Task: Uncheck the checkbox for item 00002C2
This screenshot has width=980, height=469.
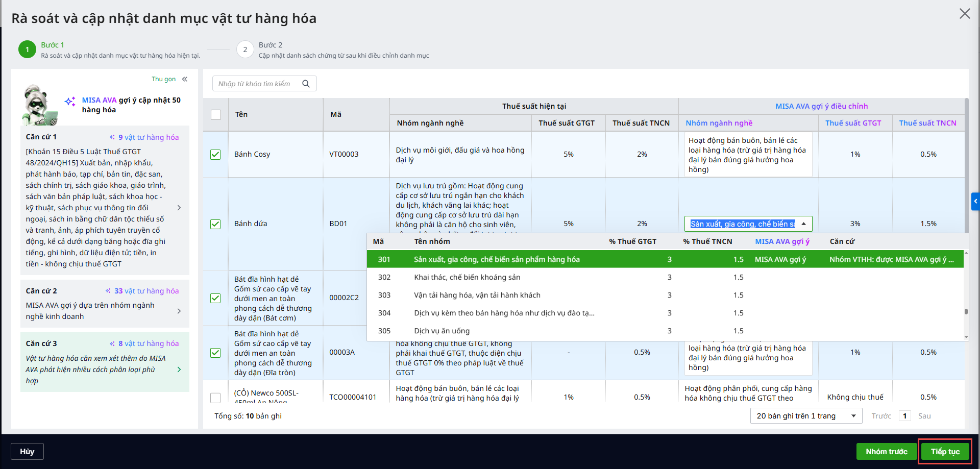Action: [x=215, y=298]
